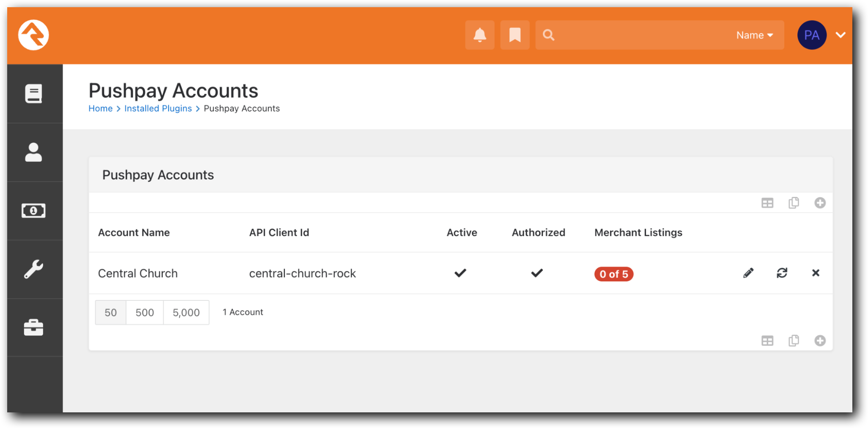Image resolution: width=868 pixels, height=428 pixels.
Task: Delete the Central Church account
Action: coord(816,273)
